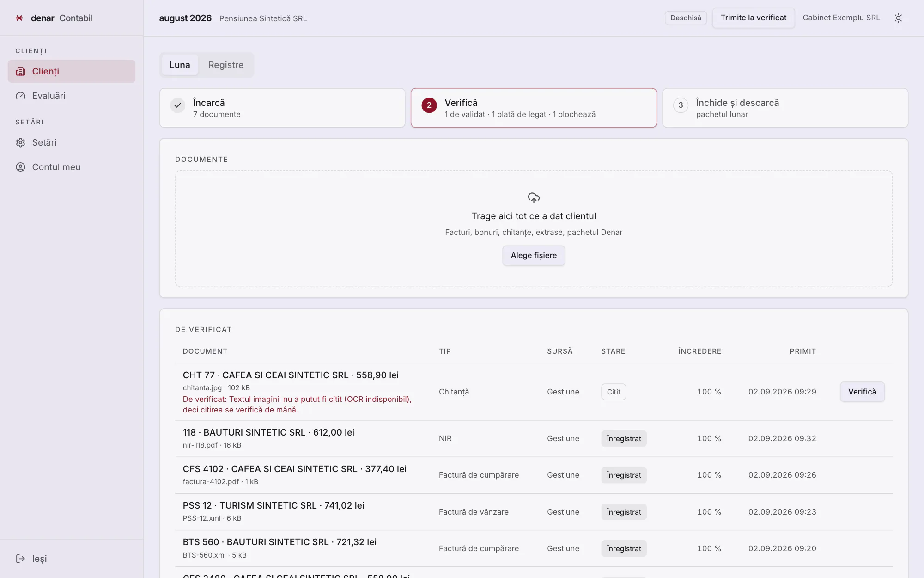Toggle light/dark theme sun icon

(x=898, y=18)
